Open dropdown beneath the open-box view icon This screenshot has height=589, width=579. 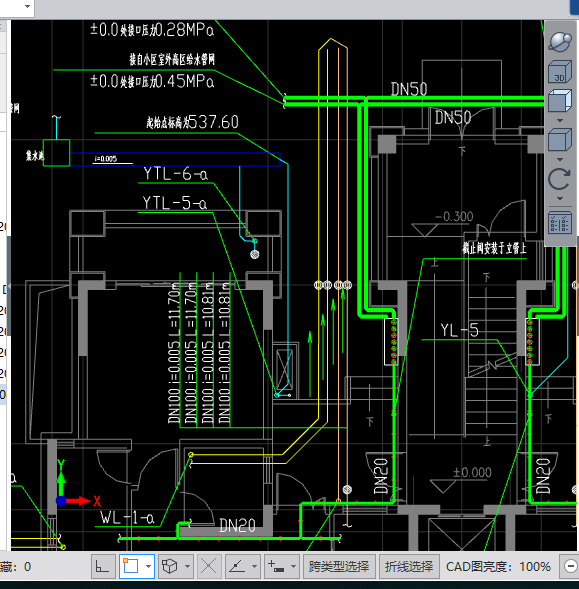point(559,121)
